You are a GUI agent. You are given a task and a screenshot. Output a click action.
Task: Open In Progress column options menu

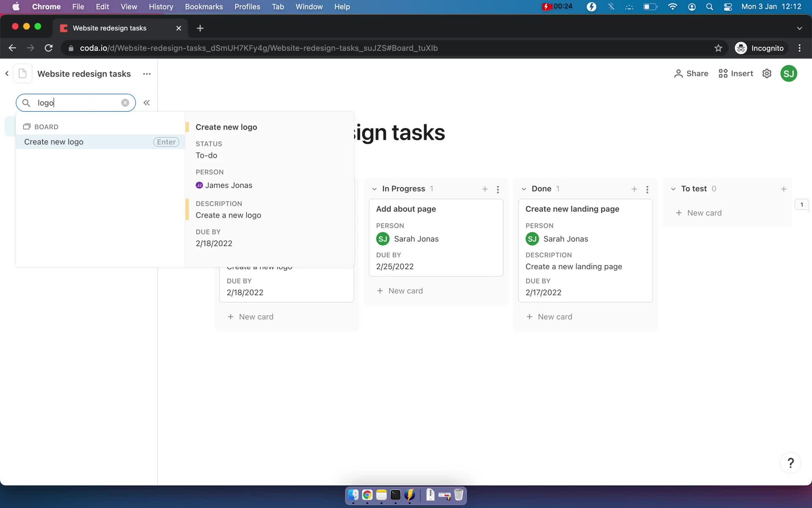click(x=498, y=189)
